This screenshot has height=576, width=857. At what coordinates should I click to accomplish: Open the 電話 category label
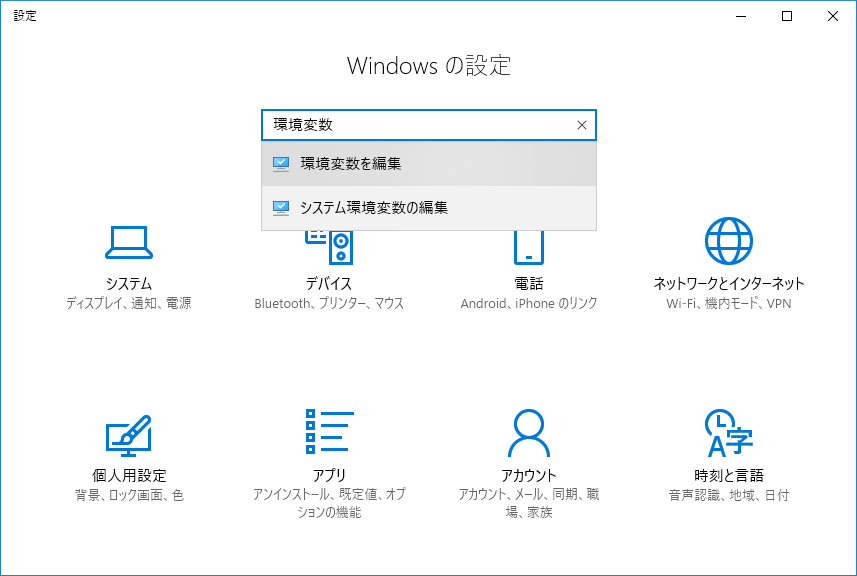[x=529, y=284]
